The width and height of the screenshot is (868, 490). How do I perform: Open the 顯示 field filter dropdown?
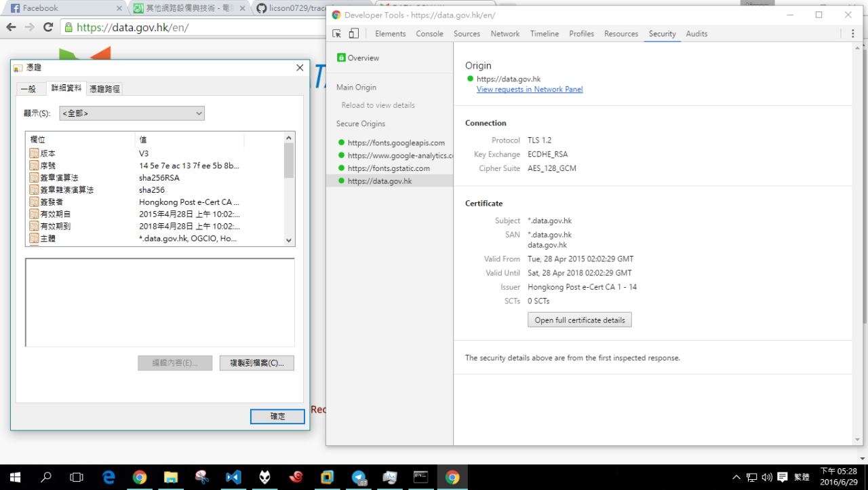(x=132, y=113)
